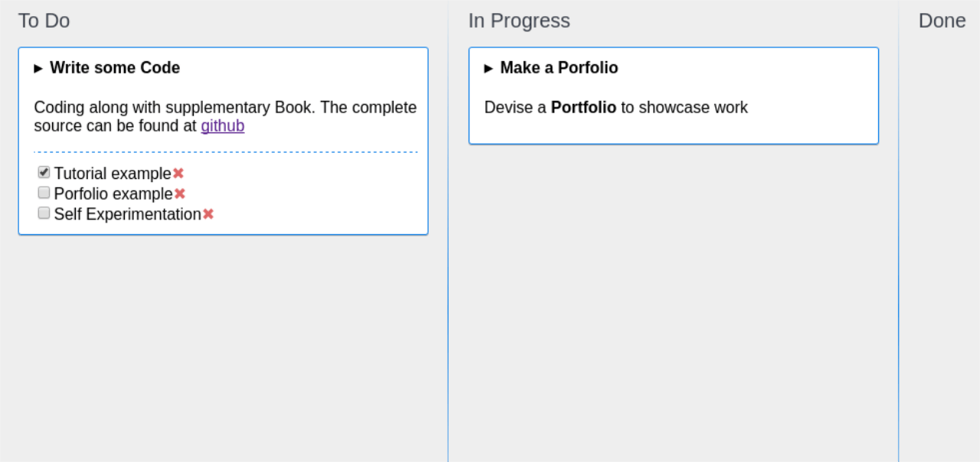The height and width of the screenshot is (462, 980).
Task: Tick the Self Experimentation checkbox
Action: [x=44, y=213]
